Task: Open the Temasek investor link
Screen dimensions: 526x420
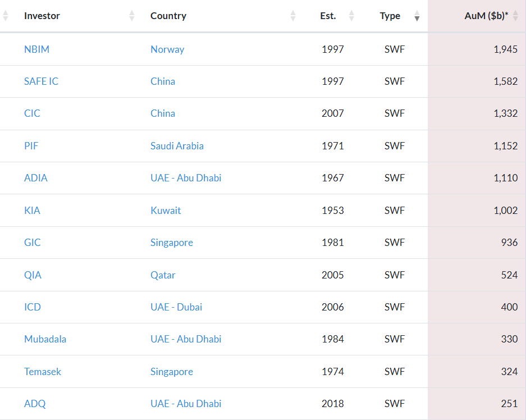Action: tap(43, 372)
